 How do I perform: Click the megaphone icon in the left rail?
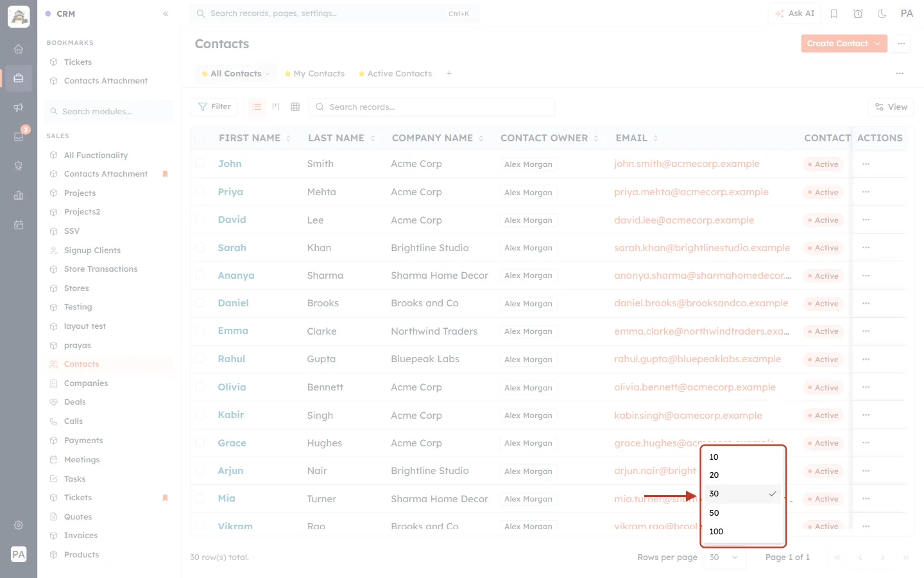[x=19, y=107]
